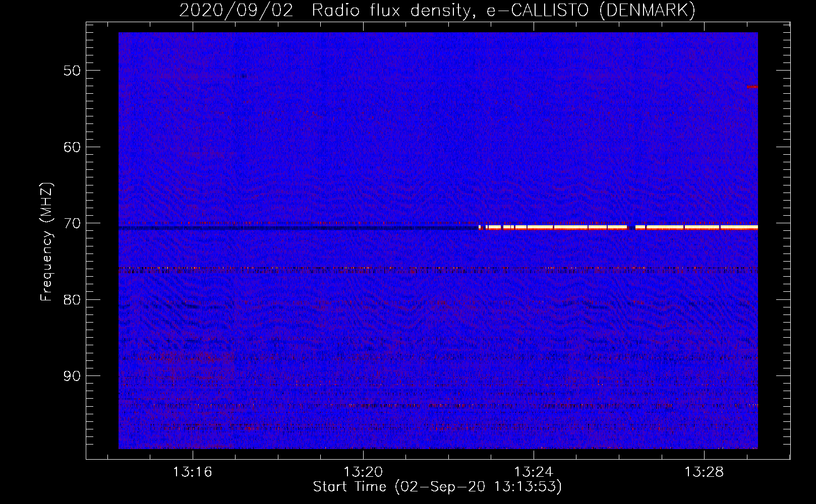Click the 80 frequency tick label
Viewport: 816px width, 504px height.
(72, 300)
